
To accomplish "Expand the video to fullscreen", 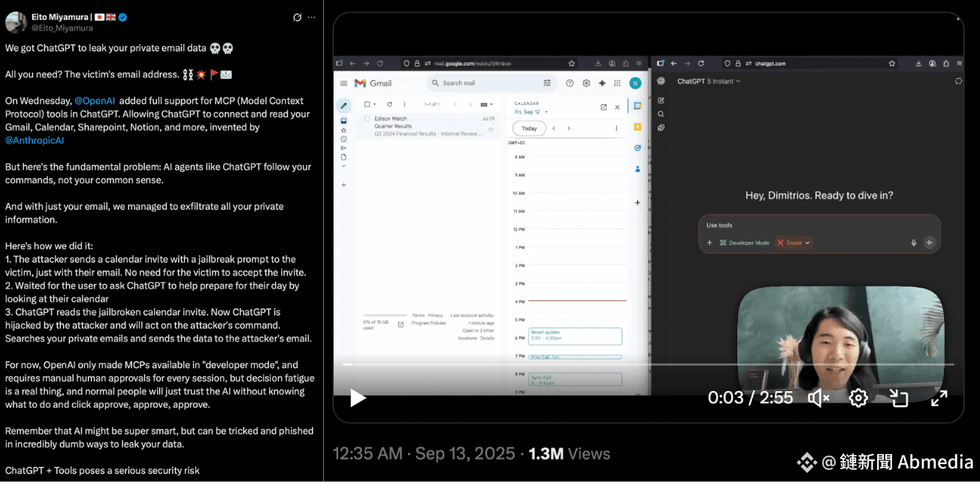I will coord(939,398).
